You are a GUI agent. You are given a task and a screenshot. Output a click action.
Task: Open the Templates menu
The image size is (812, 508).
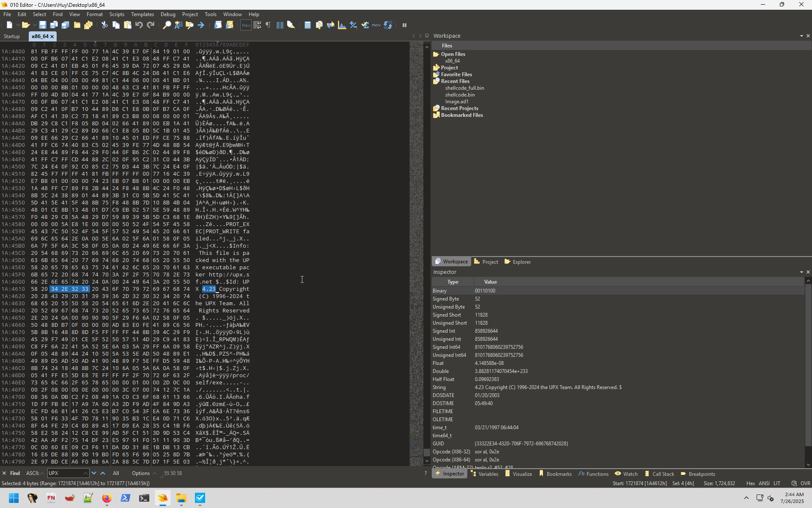tap(142, 14)
